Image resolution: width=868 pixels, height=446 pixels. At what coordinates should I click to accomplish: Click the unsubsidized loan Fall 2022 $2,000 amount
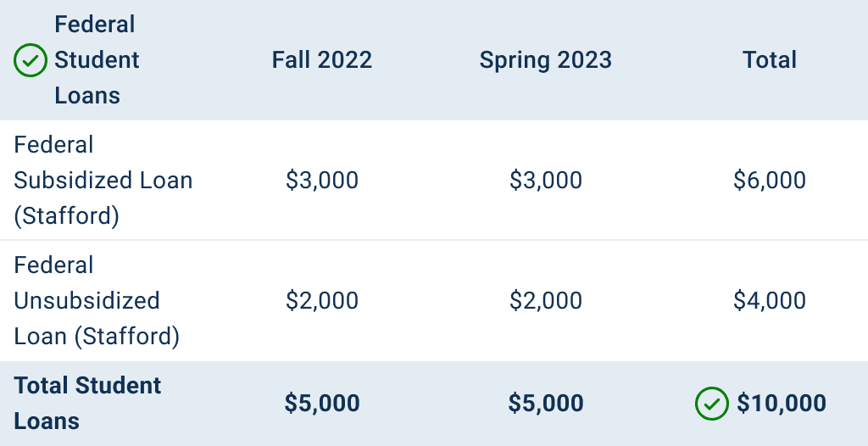[321, 300]
